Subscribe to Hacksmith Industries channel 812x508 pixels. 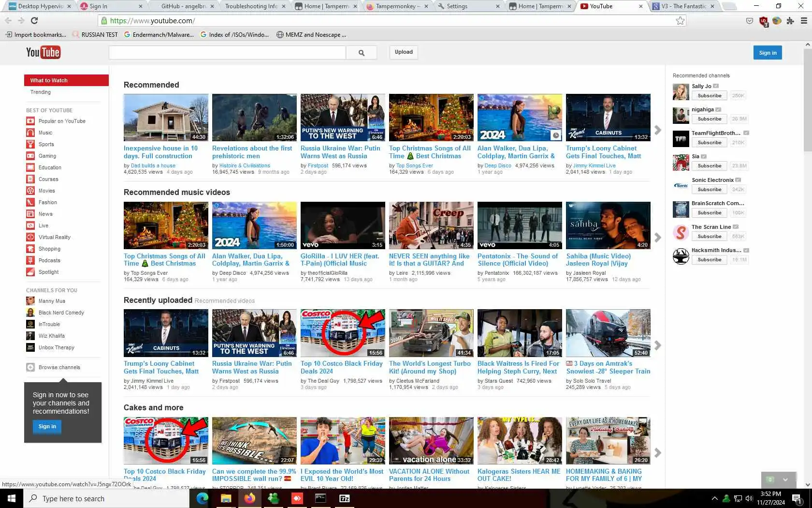pyautogui.click(x=710, y=260)
